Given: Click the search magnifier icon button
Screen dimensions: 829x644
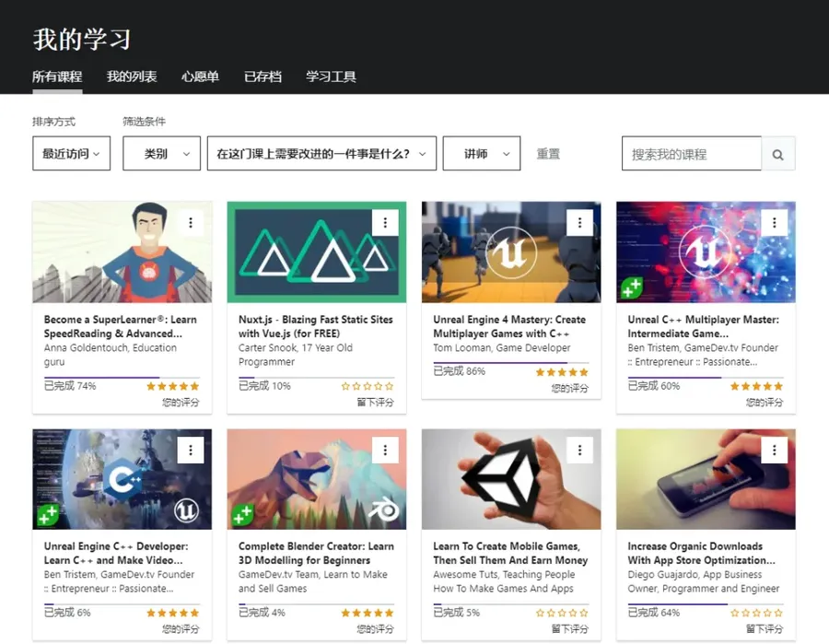Looking at the screenshot, I should 777,154.
